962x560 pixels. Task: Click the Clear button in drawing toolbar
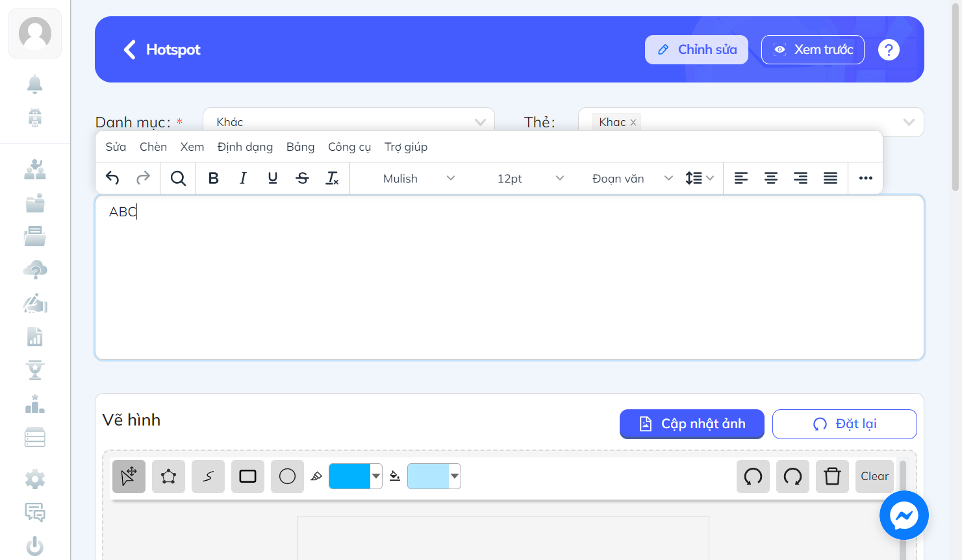point(874,476)
